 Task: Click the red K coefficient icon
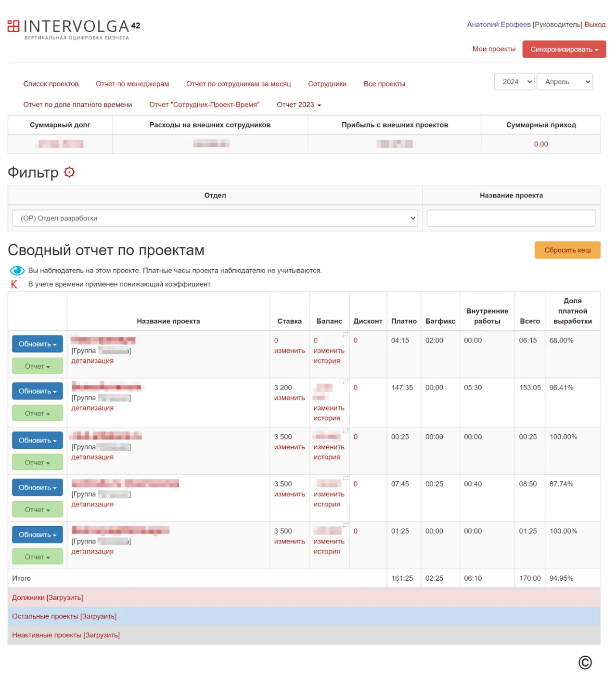14,285
